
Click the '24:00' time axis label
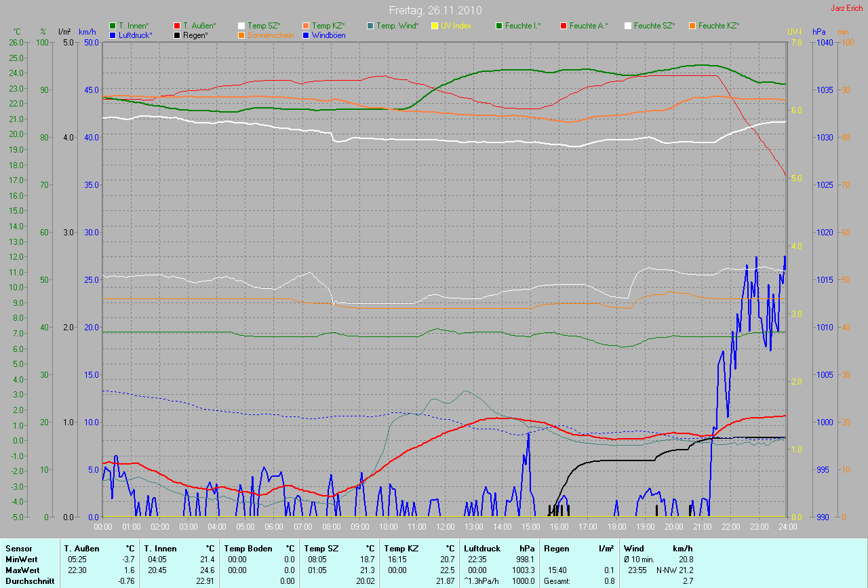(787, 526)
